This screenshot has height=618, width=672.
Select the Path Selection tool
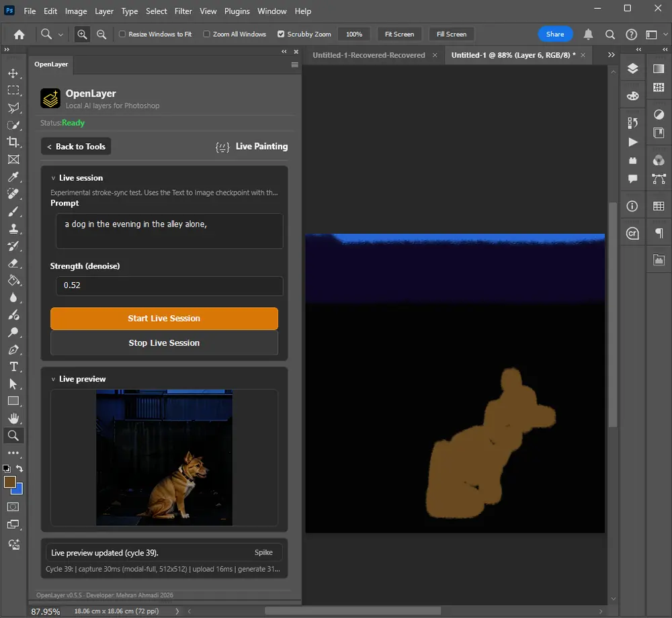click(13, 384)
